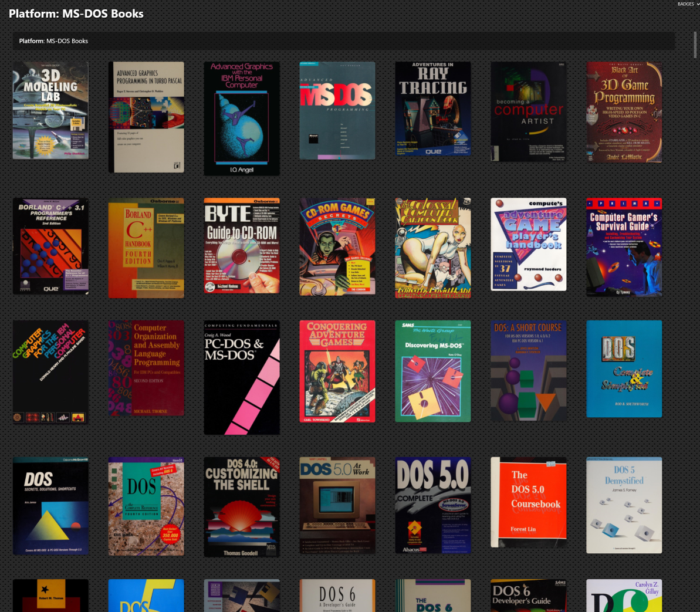Open DOS 5 Demystified book
This screenshot has height=612, width=700.
(x=624, y=505)
